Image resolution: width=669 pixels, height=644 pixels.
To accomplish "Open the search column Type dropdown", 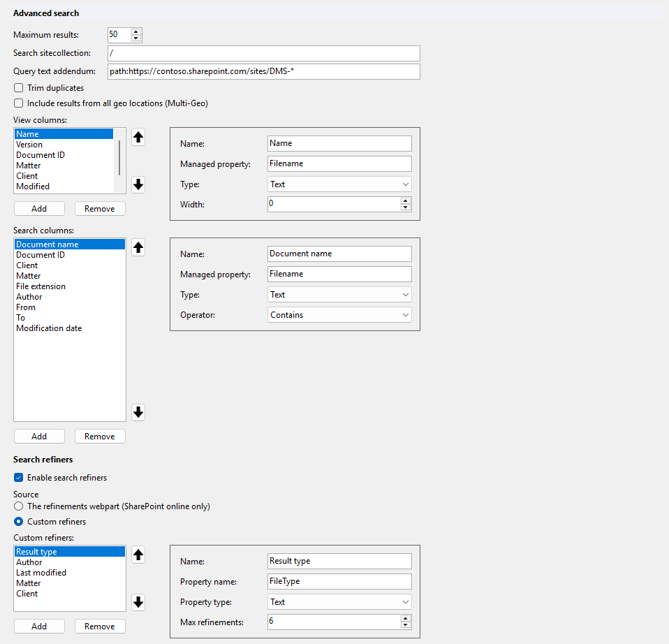I will tap(339, 295).
